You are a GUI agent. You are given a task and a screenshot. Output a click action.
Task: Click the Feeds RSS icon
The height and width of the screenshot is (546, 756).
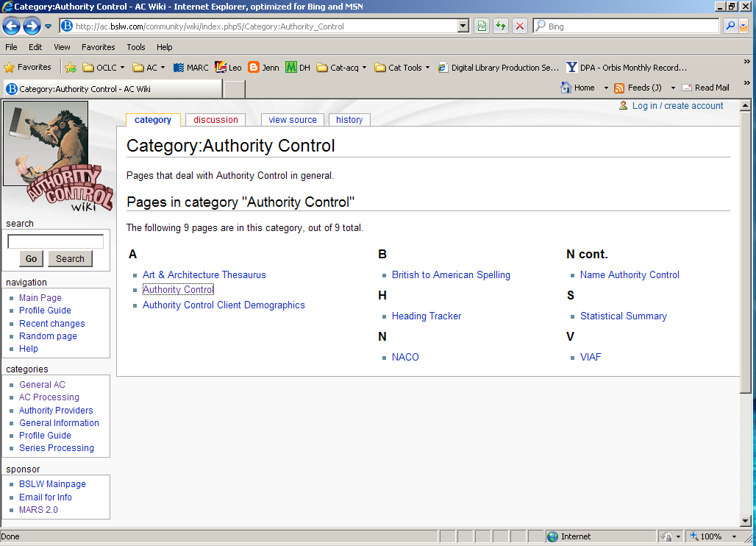point(619,88)
